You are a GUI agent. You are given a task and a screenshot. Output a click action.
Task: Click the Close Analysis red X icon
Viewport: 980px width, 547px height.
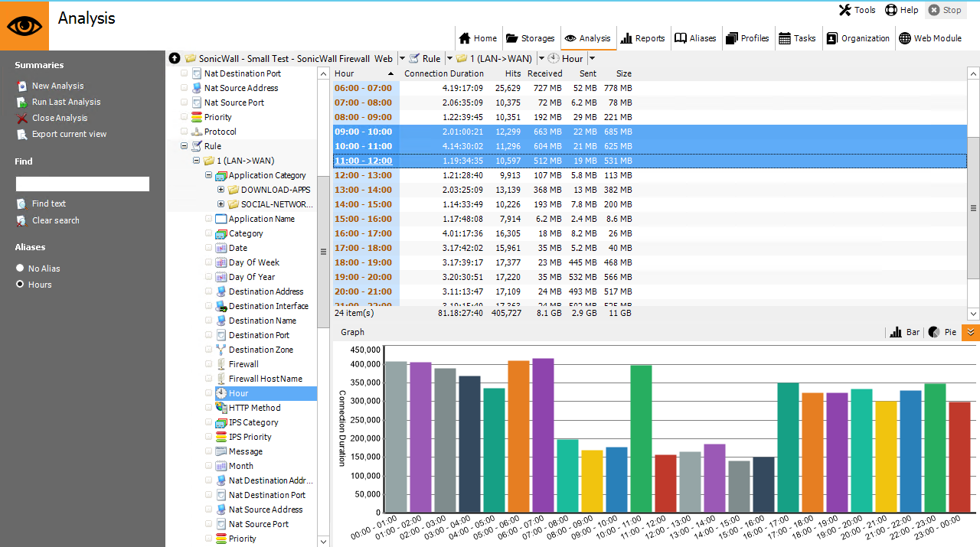21,118
